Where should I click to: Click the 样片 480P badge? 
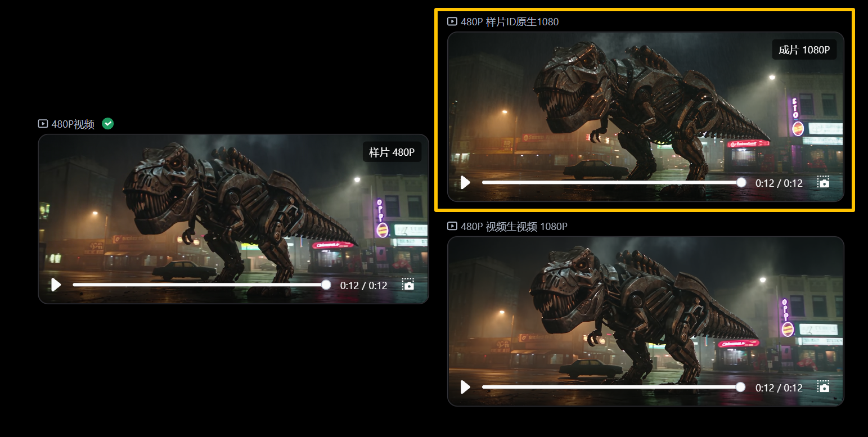coord(392,152)
